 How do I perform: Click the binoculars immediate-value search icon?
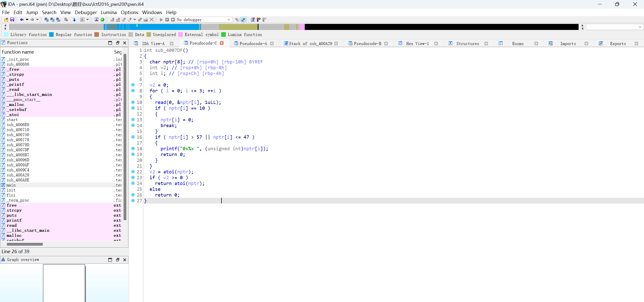point(47,20)
